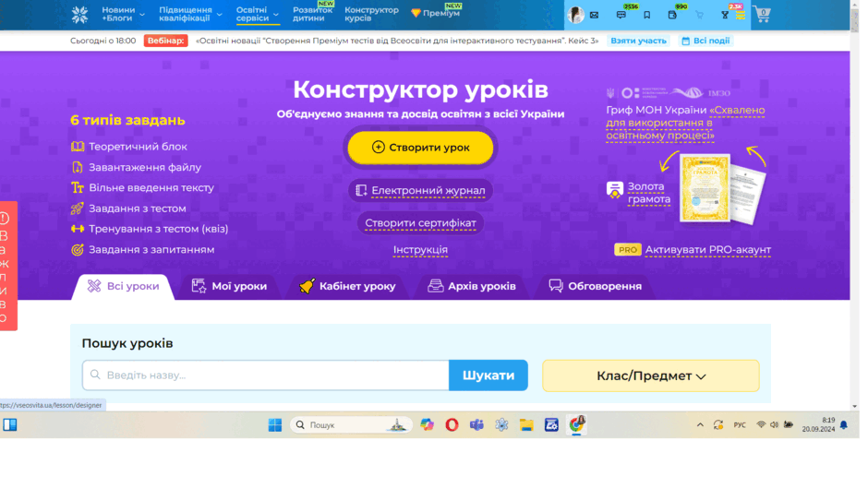Viewport: 868px width, 488px height.
Task: Open the user profile avatar
Action: tap(575, 15)
